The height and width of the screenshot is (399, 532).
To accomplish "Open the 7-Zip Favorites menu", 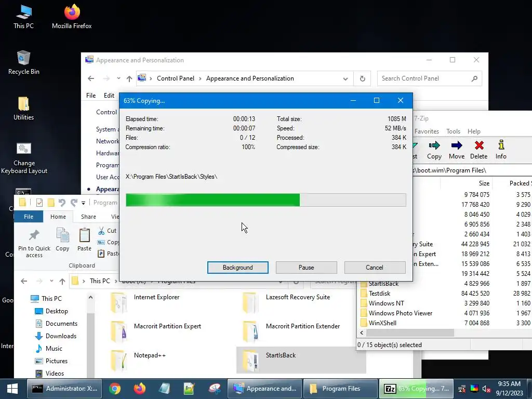I will coord(427,131).
